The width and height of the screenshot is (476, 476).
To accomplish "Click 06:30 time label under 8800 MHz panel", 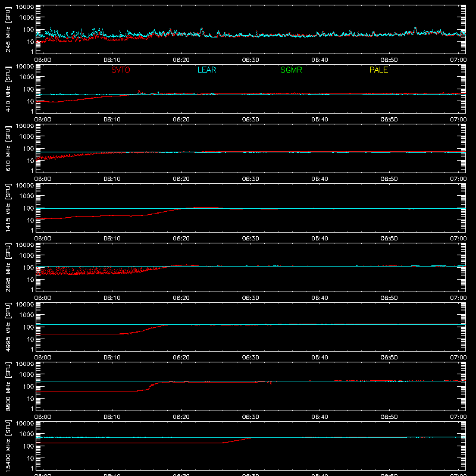I will point(250,417).
